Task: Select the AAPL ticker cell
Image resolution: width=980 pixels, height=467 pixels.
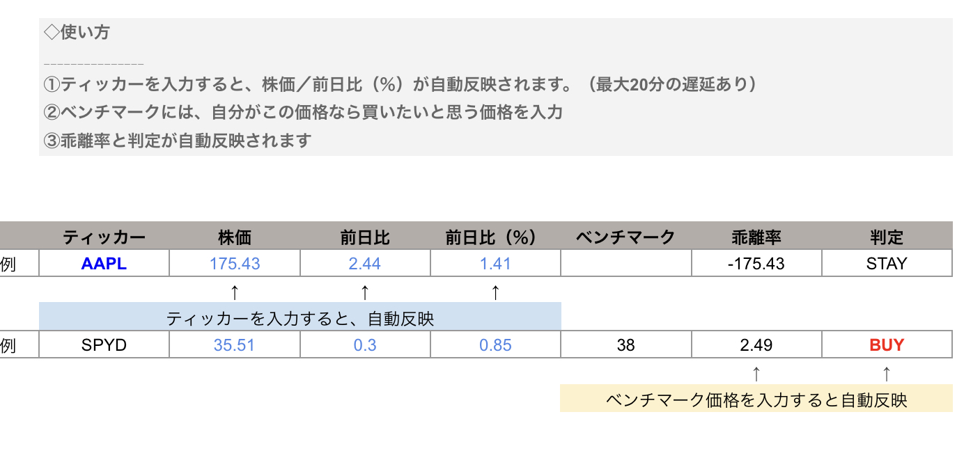Action: click(x=104, y=264)
